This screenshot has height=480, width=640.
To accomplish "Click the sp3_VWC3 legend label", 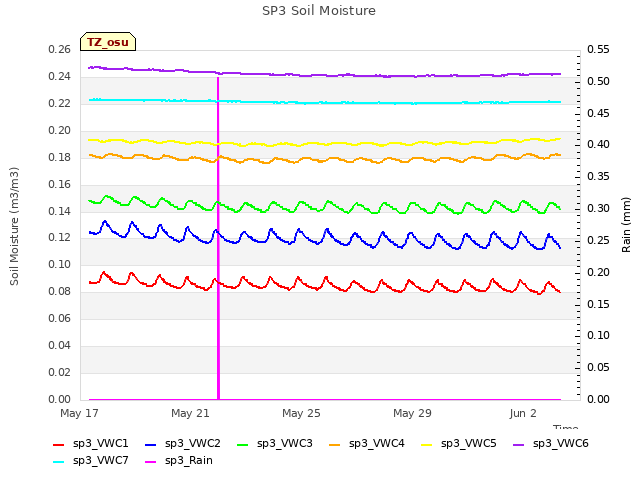I will click(284, 443).
